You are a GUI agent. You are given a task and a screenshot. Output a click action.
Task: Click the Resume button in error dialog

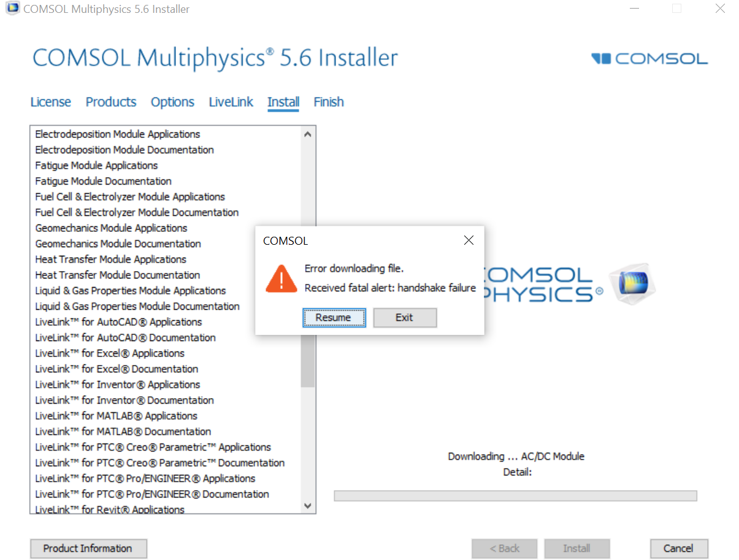[334, 318]
